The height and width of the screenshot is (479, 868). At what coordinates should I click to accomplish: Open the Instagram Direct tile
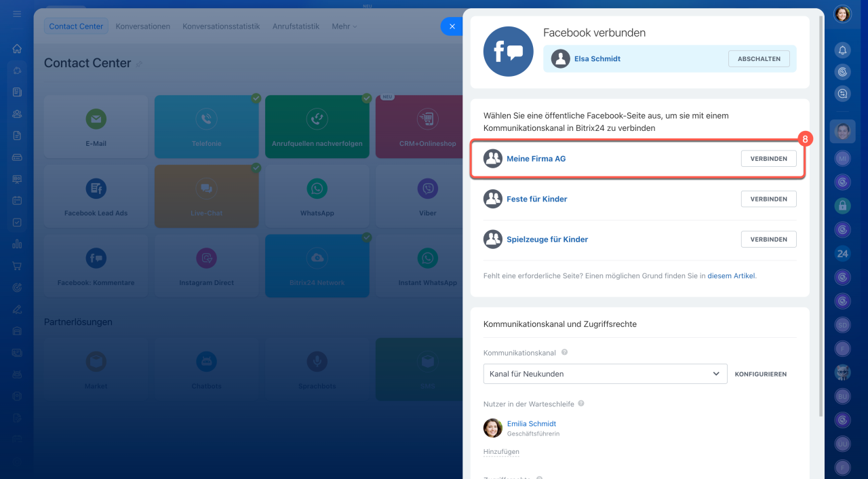coord(206,266)
